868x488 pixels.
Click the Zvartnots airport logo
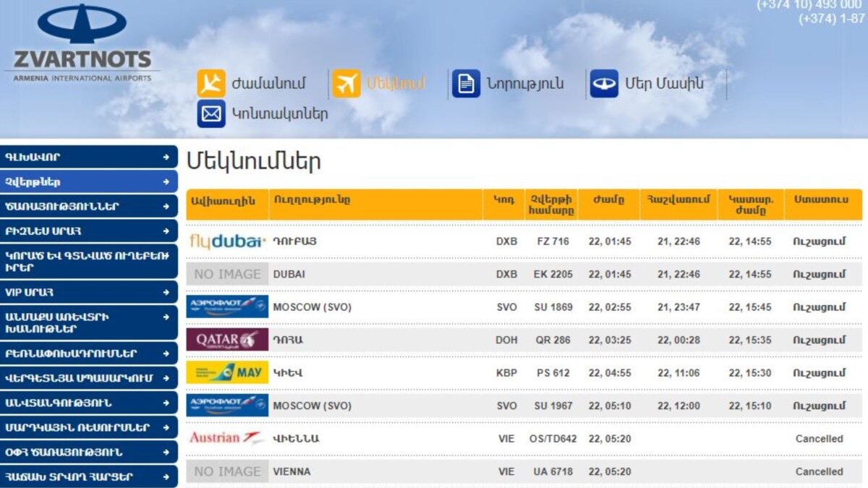(x=82, y=43)
